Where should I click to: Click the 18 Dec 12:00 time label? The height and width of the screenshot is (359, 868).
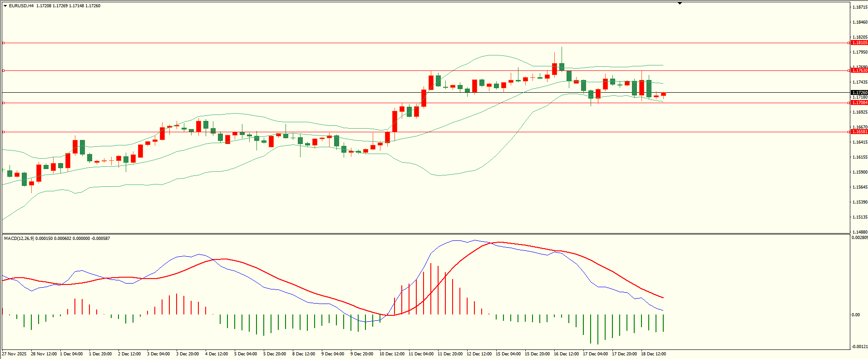tap(653, 354)
